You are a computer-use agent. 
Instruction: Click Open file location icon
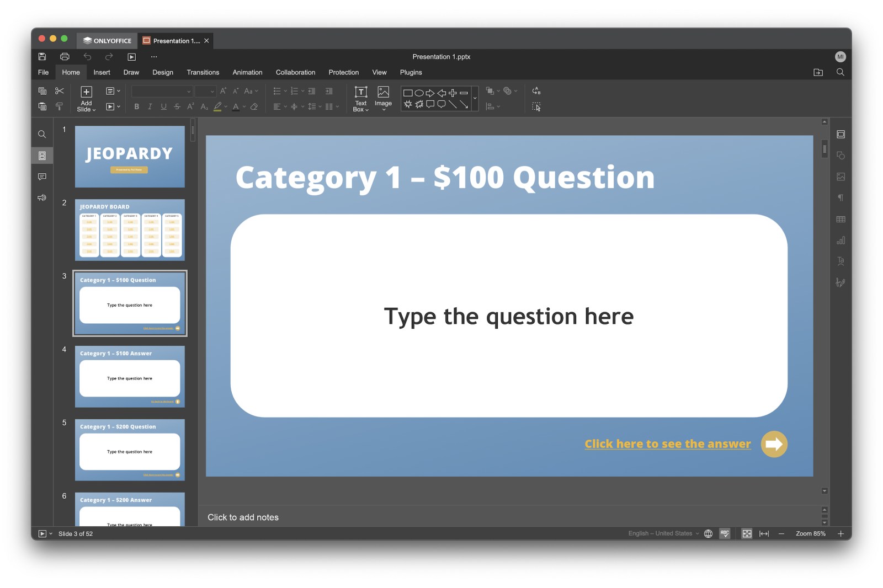coord(818,72)
